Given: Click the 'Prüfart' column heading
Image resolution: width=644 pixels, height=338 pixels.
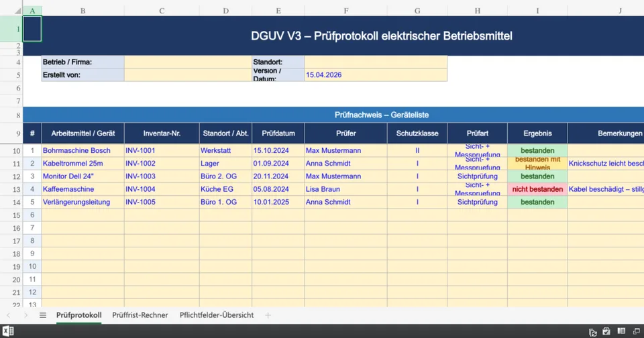Looking at the screenshot, I should point(477,133).
